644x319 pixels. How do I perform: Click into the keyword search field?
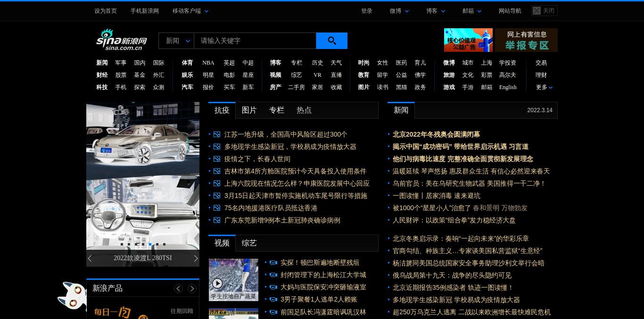(255, 41)
